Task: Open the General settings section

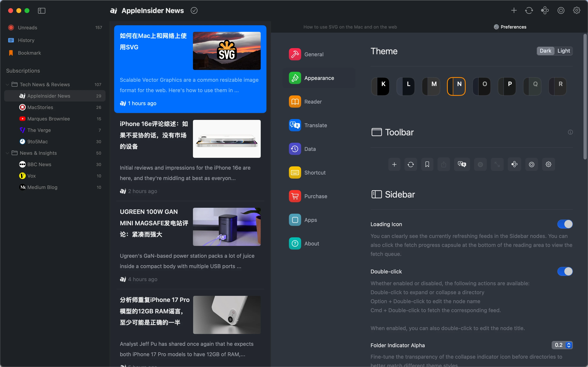Action: tap(314, 54)
